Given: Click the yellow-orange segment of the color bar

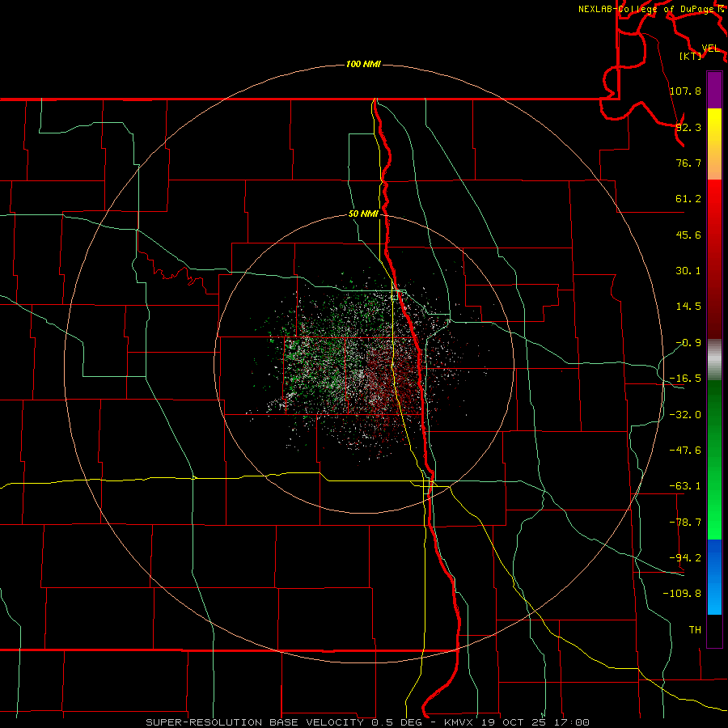Looking at the screenshot, I should click(714, 145).
